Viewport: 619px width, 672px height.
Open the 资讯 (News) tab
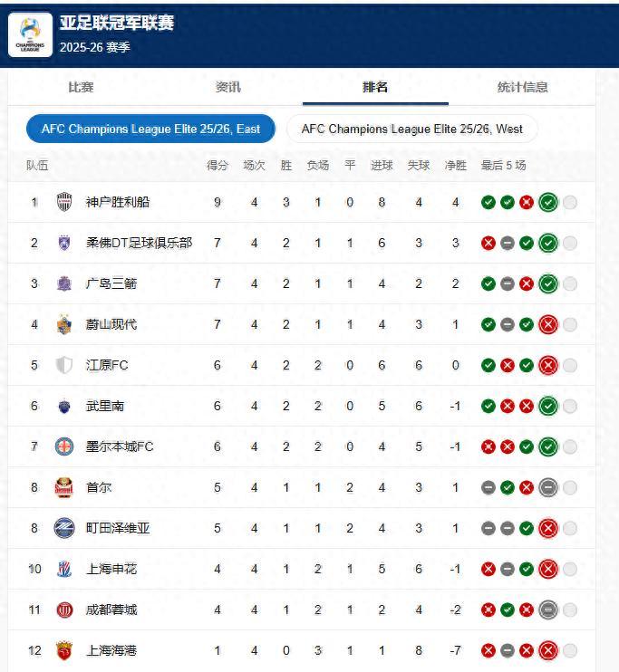(228, 87)
